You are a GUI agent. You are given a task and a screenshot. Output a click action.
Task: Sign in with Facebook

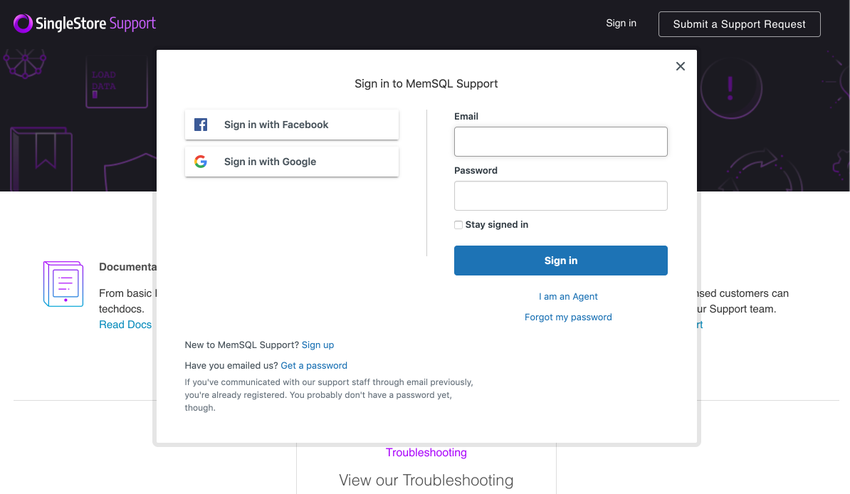pyautogui.click(x=291, y=125)
